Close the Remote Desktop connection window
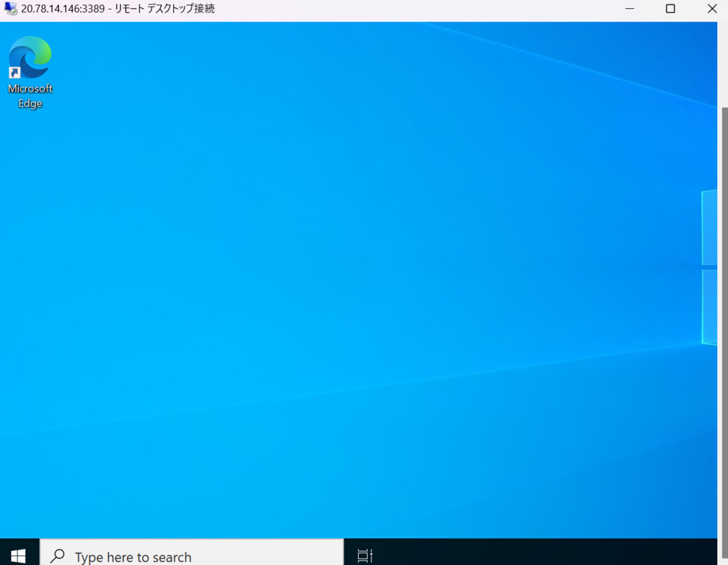Screen dimensions: 728x565 (712, 9)
